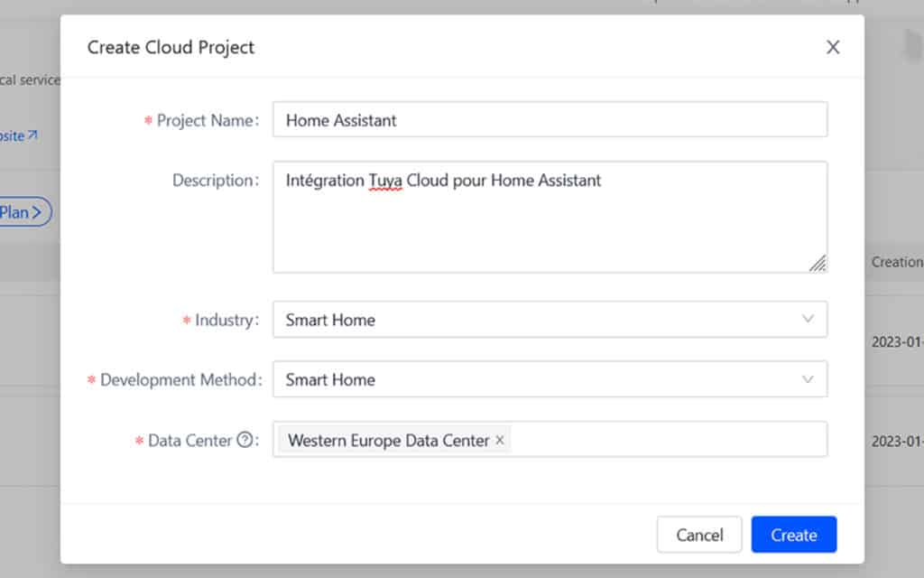Remove Western Europe Data Center tag
This screenshot has width=924, height=578.
[x=500, y=440]
